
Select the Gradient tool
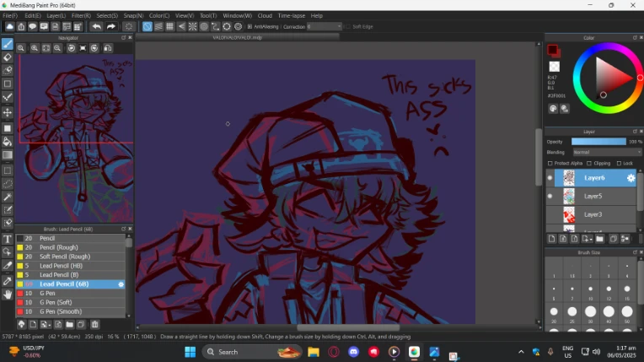point(8,155)
